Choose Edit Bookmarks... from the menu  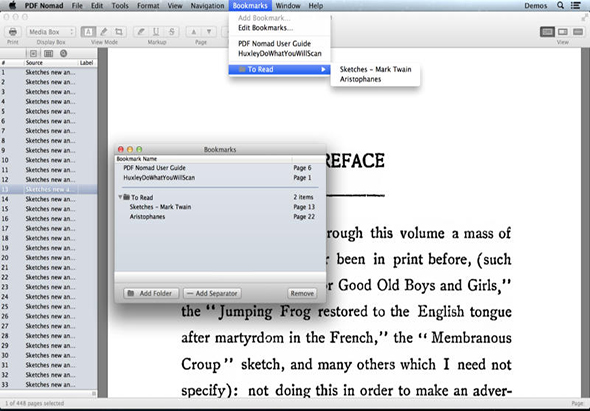point(280,28)
